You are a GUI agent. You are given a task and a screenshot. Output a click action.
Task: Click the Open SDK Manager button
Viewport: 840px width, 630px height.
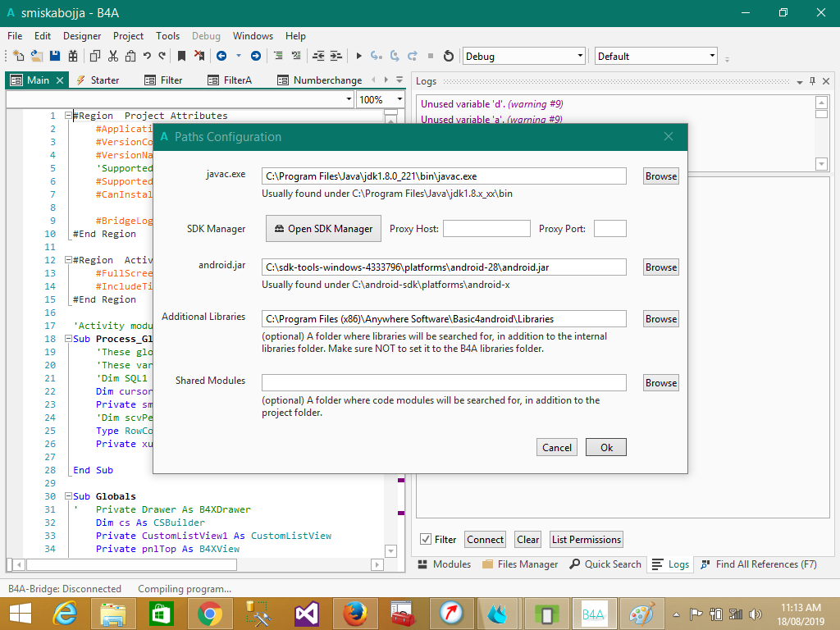point(323,229)
